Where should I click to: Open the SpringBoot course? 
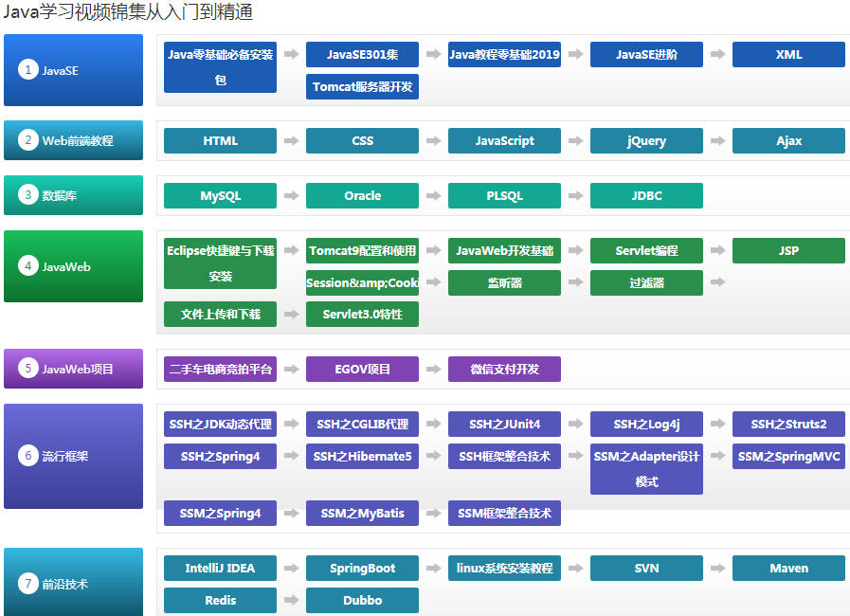362,569
